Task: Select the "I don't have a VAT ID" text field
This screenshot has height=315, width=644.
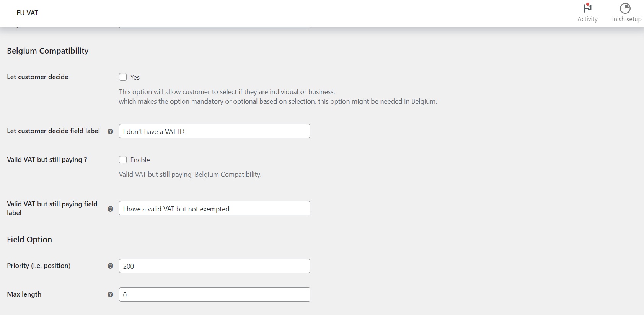Action: [x=214, y=131]
